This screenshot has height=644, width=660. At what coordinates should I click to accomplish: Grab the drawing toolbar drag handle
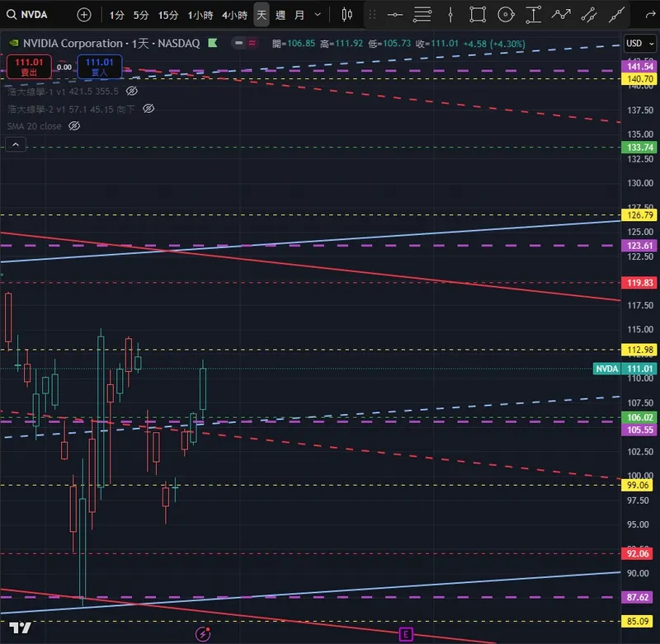click(x=372, y=15)
